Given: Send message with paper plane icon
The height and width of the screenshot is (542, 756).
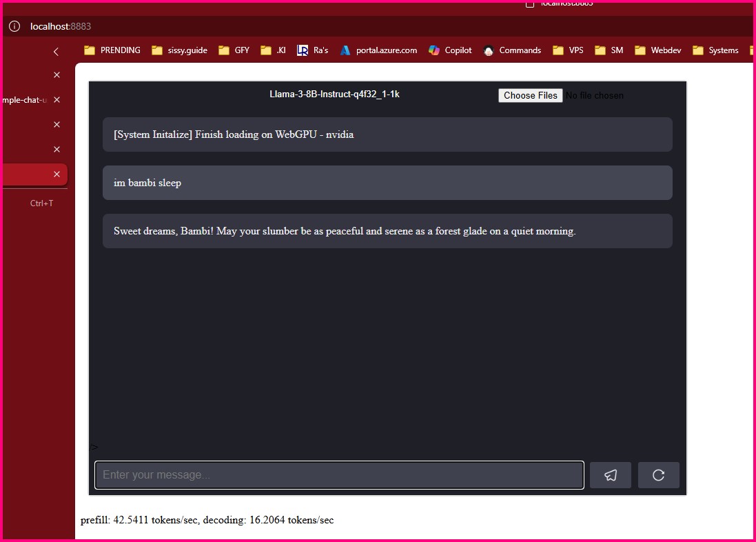Looking at the screenshot, I should pos(610,475).
